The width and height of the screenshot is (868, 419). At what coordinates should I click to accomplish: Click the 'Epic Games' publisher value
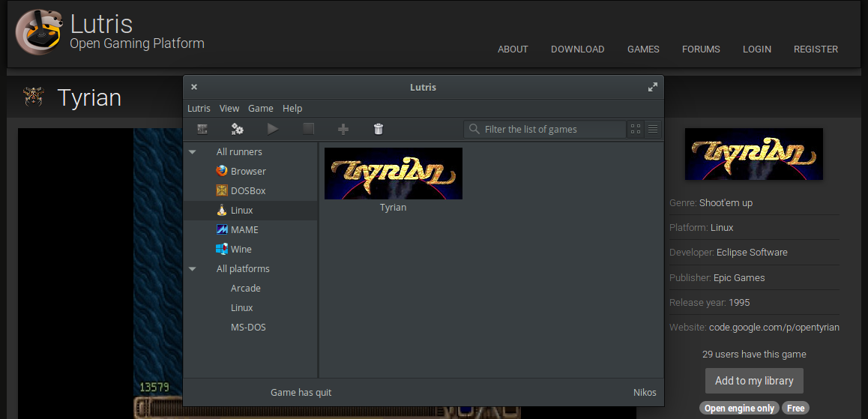(739, 278)
